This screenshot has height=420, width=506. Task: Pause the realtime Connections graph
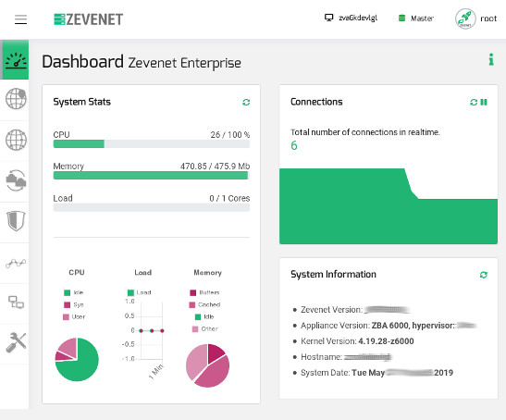click(484, 102)
